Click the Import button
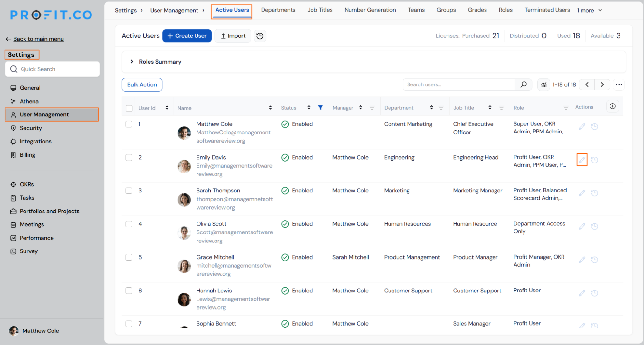 pos(233,36)
